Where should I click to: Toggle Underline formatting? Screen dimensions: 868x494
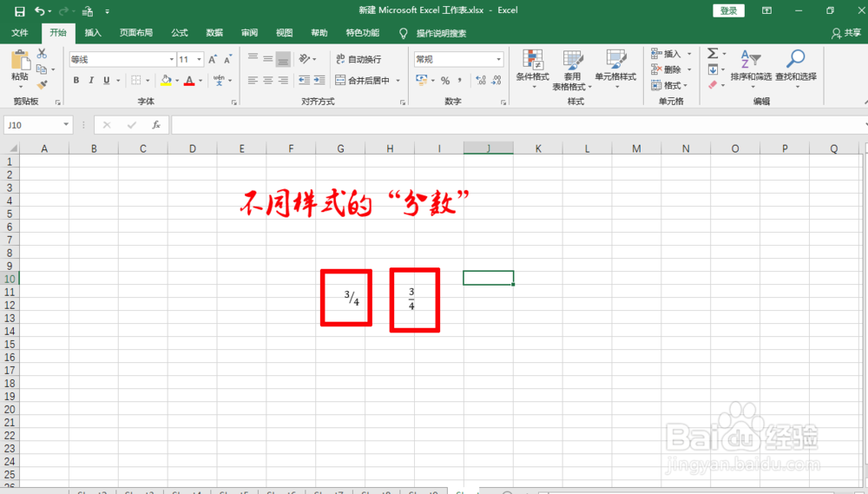(x=106, y=80)
